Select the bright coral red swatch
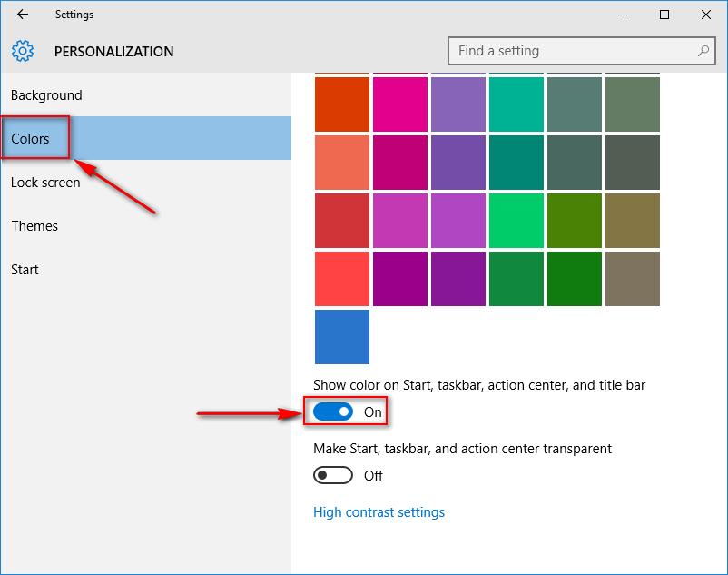728x575 pixels. point(342,279)
